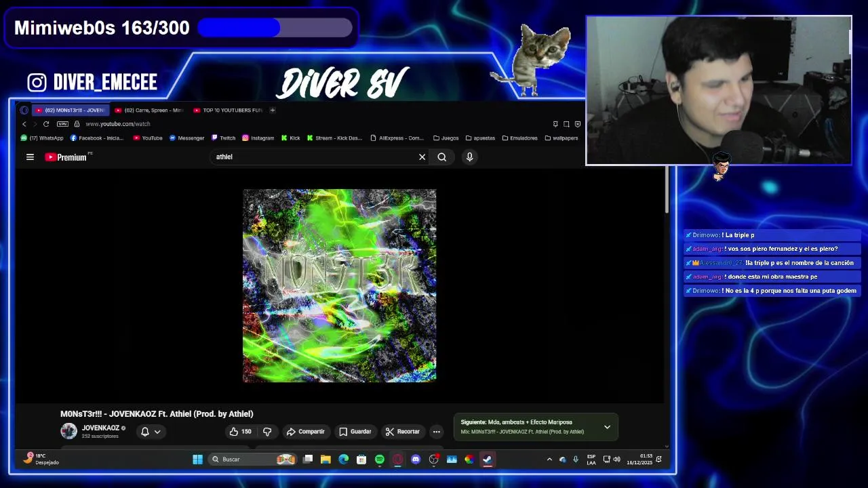Open Opera GX from the taskbar
This screenshot has height=488, width=868.
tap(397, 460)
